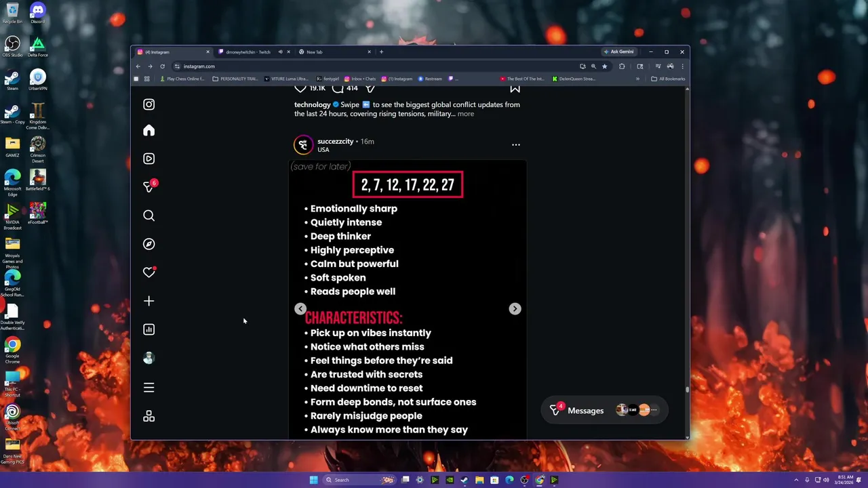Open the Restream bookmark
This screenshot has height=488, width=868.
pyautogui.click(x=429, y=79)
